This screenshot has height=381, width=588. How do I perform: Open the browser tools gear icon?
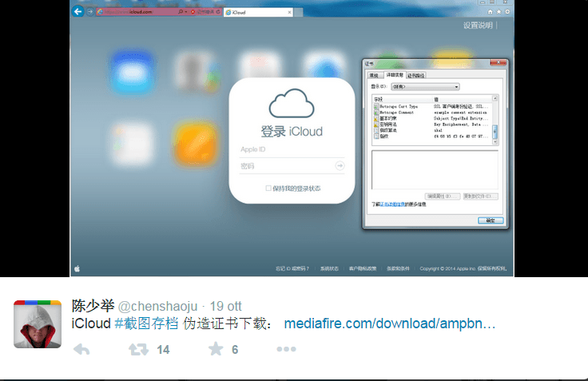tap(507, 12)
